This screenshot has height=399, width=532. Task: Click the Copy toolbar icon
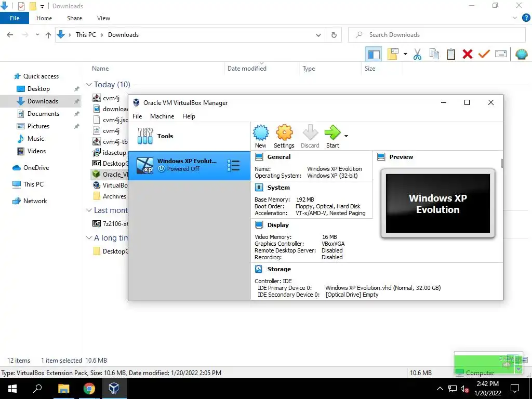tap(434, 54)
